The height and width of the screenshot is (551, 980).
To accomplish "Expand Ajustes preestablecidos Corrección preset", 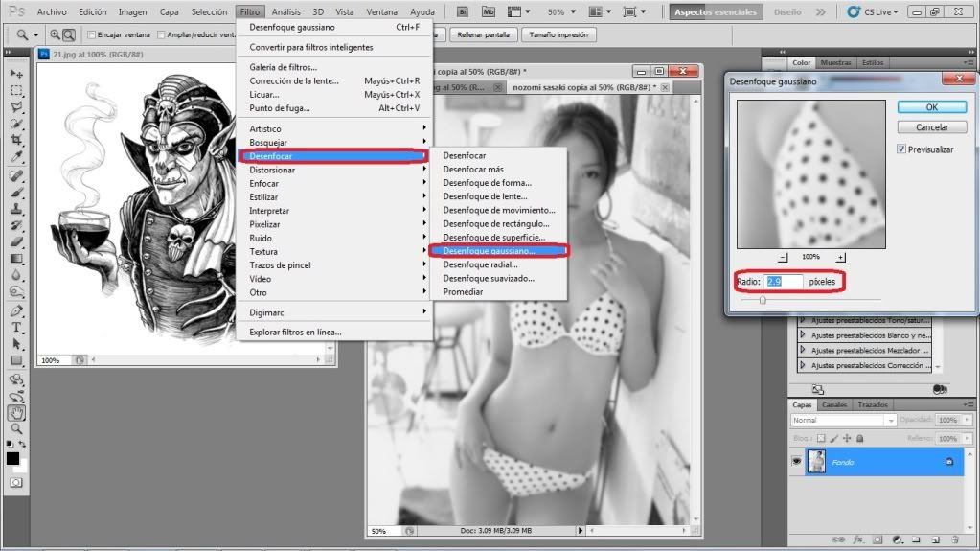I will click(803, 365).
